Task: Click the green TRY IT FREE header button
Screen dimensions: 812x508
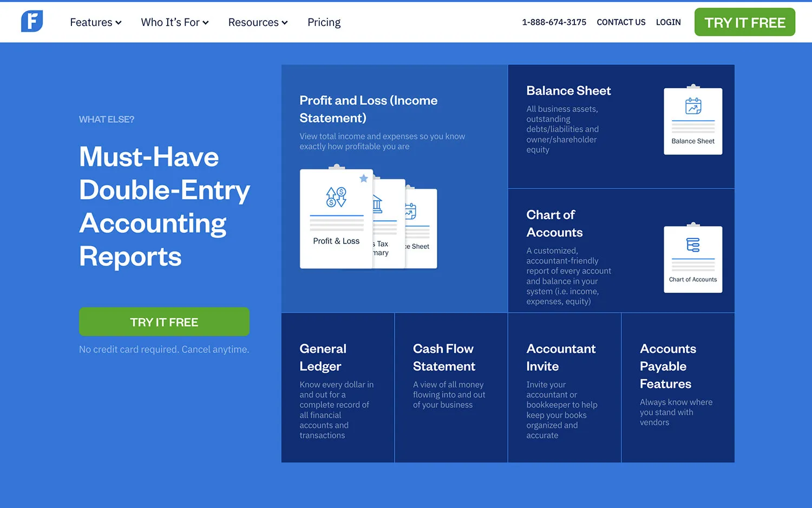Action: [x=744, y=22]
